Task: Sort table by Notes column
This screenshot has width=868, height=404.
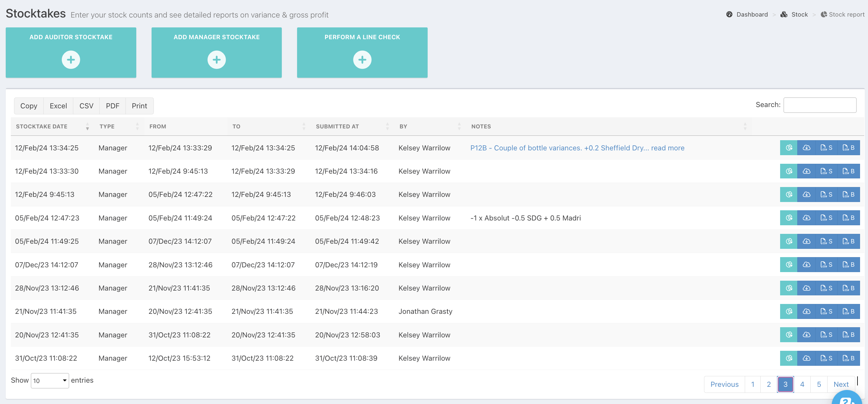Action: tap(609, 126)
